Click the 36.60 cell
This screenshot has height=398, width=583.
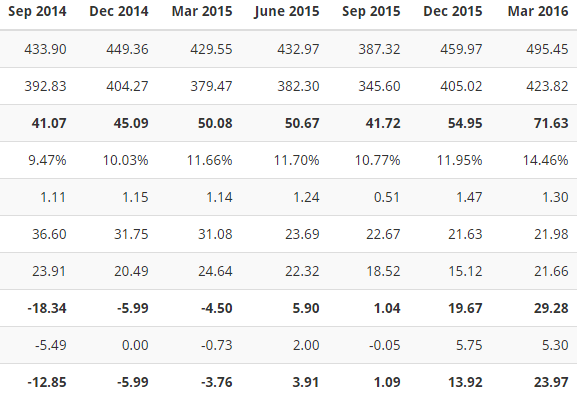click(49, 234)
